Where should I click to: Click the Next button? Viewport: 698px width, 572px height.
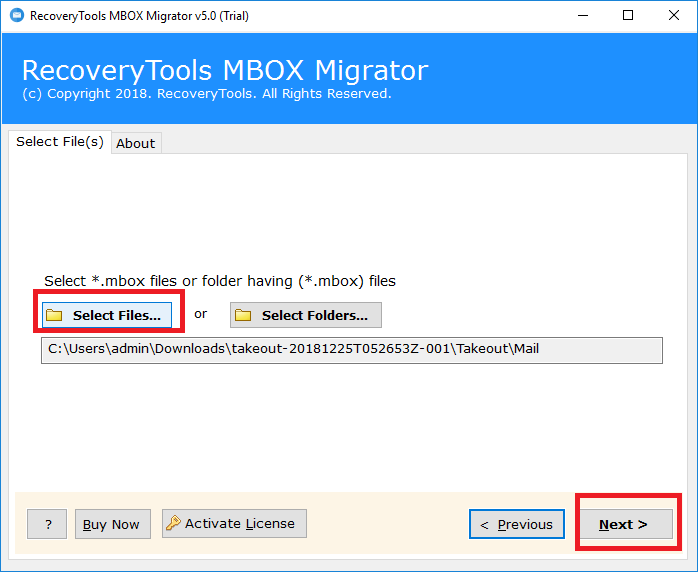[626, 524]
